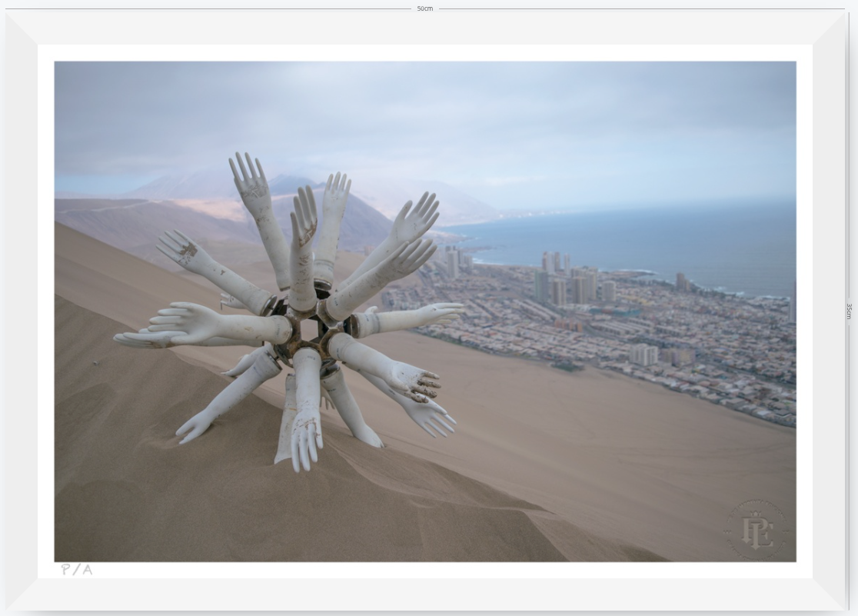858x616 pixels.
Task: Click the white mat border below the photo
Action: point(425,570)
